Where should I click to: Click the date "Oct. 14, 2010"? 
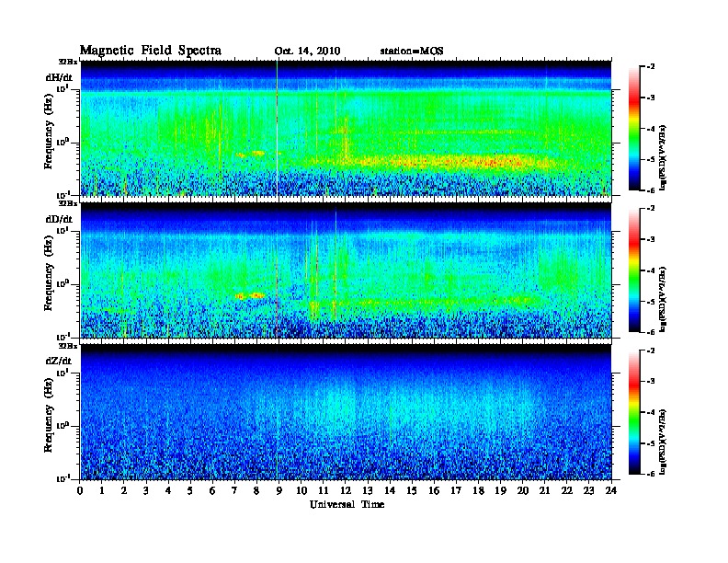click(307, 52)
